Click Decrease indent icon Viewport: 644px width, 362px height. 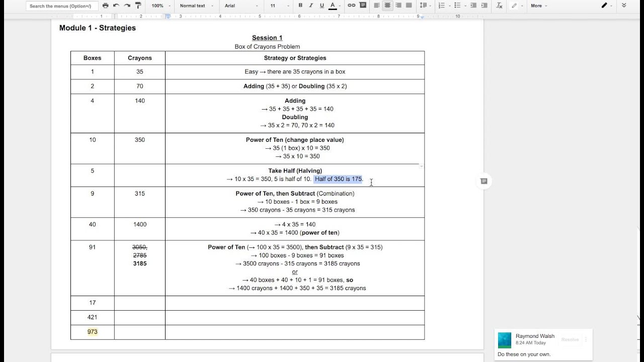pyautogui.click(x=473, y=6)
